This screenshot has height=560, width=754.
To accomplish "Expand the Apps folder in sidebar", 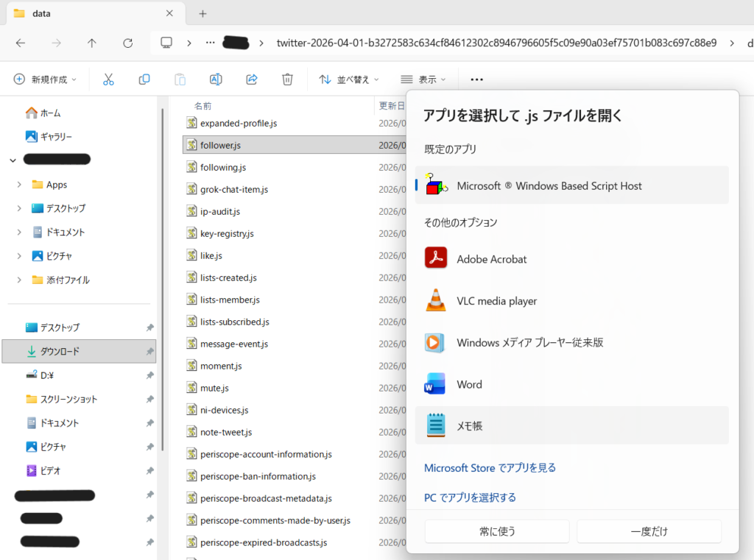I will 19,185.
